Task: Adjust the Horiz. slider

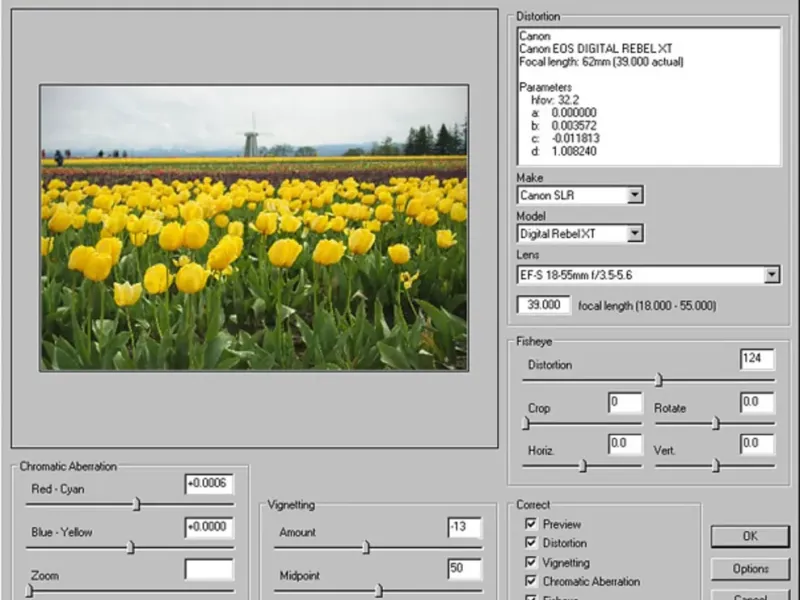Action: [583, 466]
